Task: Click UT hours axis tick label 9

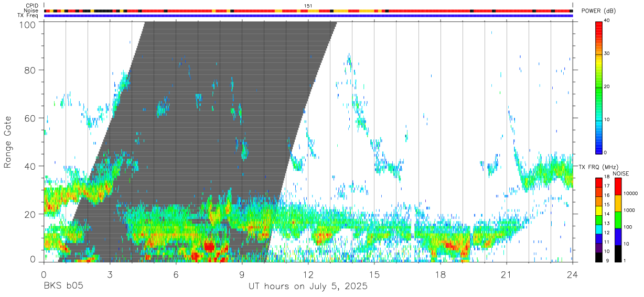Action: click(242, 274)
